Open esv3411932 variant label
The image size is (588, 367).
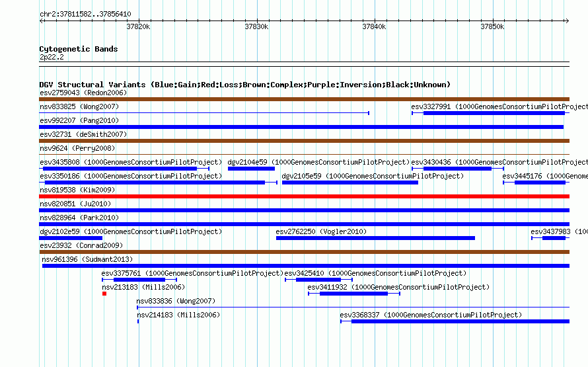[x=398, y=287]
